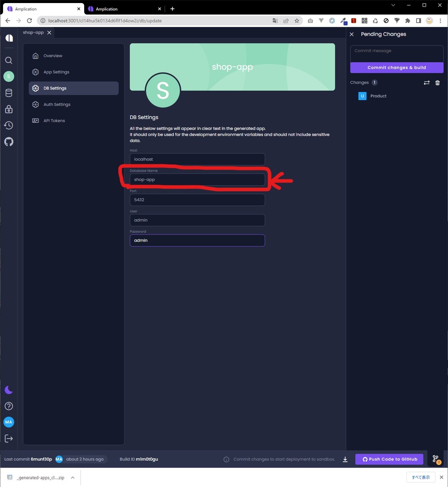Click the share page icon

(286, 21)
